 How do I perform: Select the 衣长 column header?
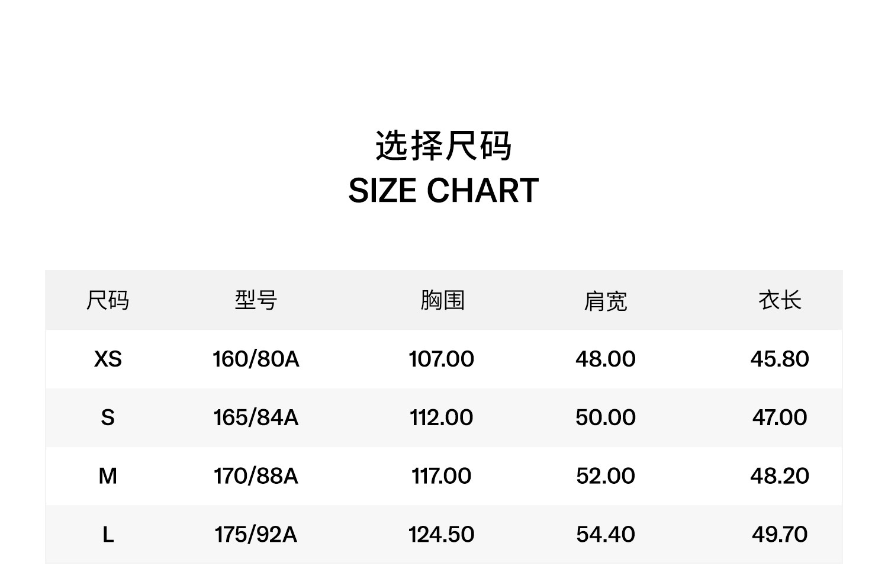[x=780, y=300]
